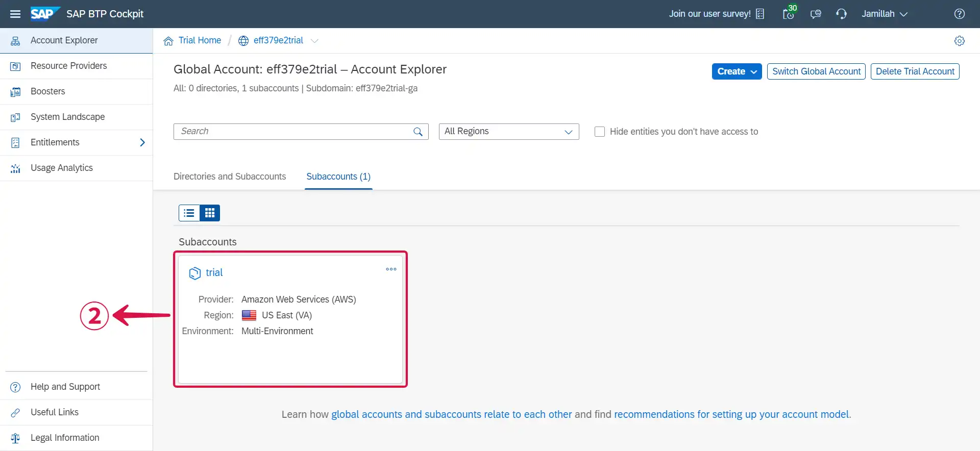This screenshot has width=980, height=451.
Task: Click US East (VA) region text
Action: [287, 315]
